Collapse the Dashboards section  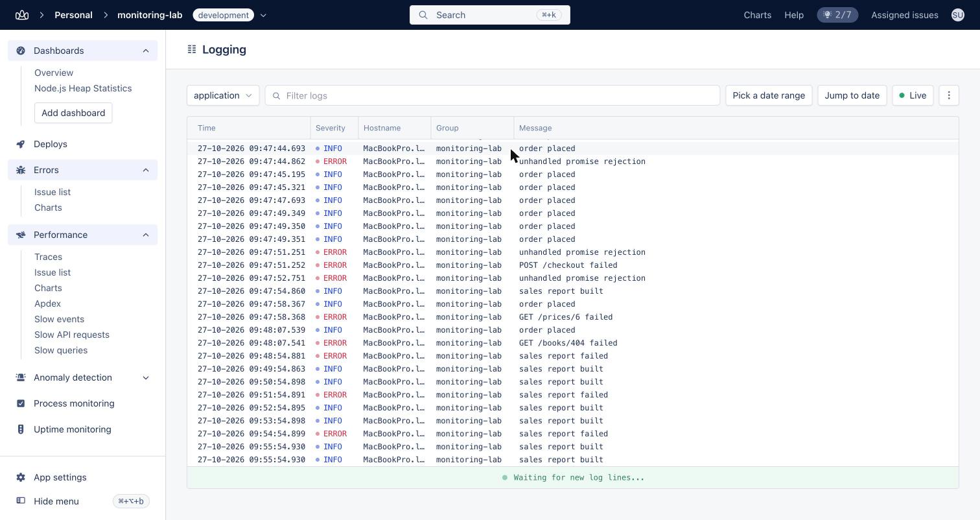pos(146,51)
